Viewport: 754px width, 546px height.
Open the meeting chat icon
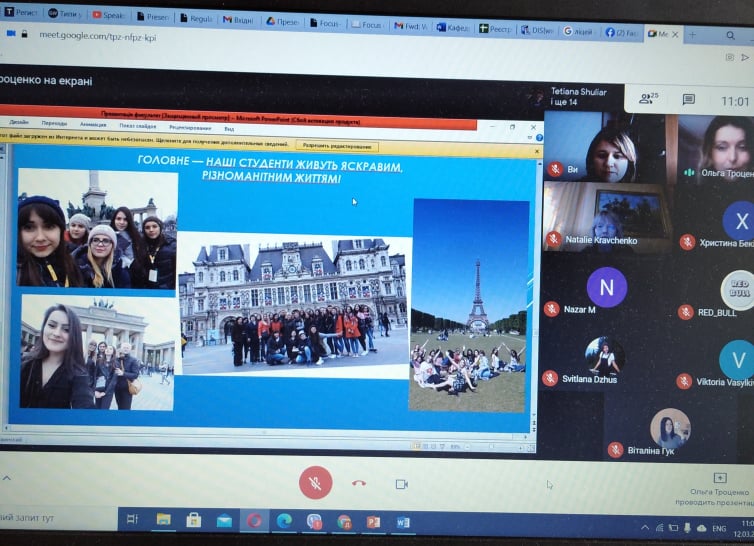689,100
